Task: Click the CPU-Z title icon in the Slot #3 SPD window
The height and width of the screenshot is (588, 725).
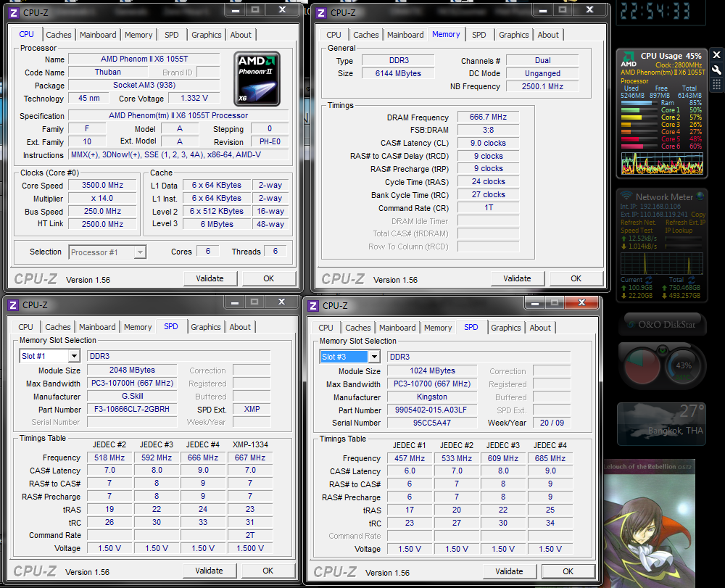Action: point(313,306)
